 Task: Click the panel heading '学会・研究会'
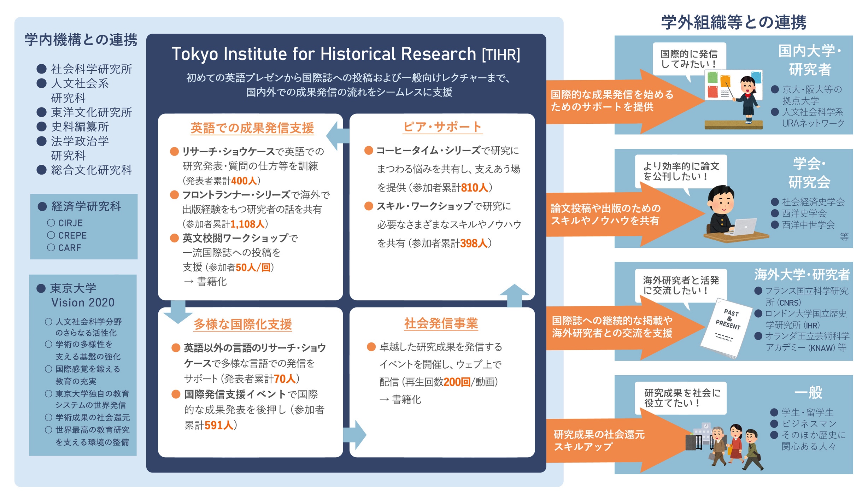tap(809, 173)
